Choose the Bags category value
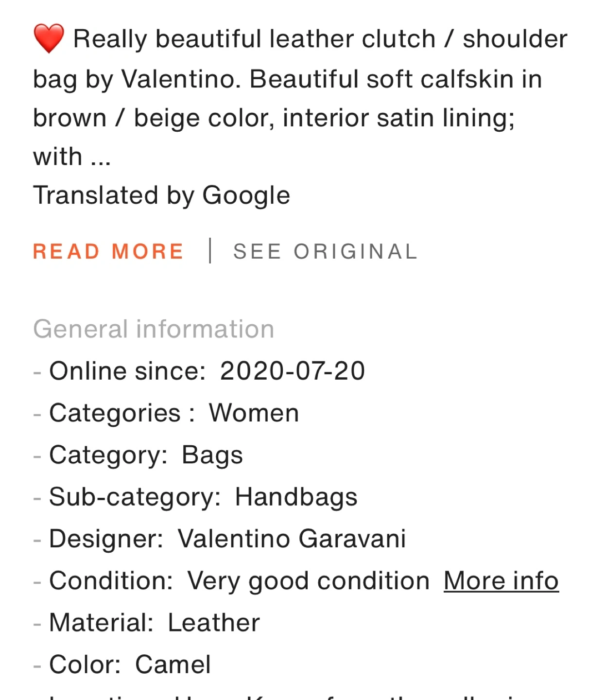 pyautogui.click(x=212, y=455)
